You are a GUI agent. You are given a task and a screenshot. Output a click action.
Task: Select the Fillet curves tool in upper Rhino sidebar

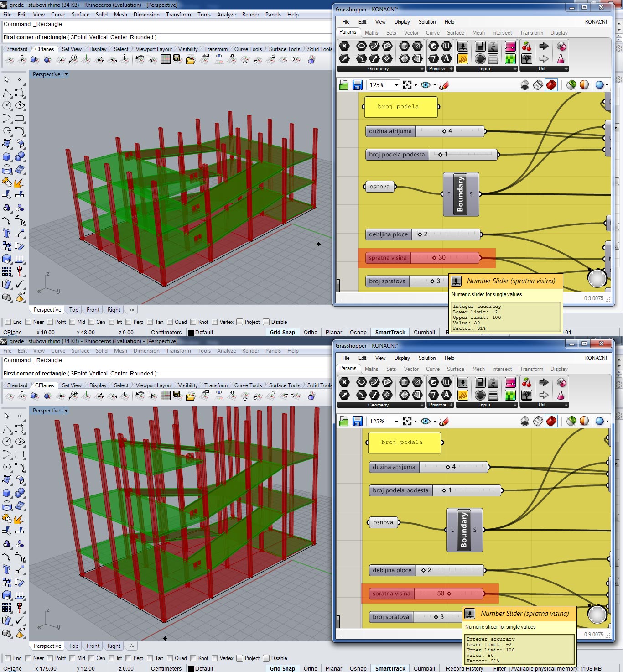click(20, 131)
